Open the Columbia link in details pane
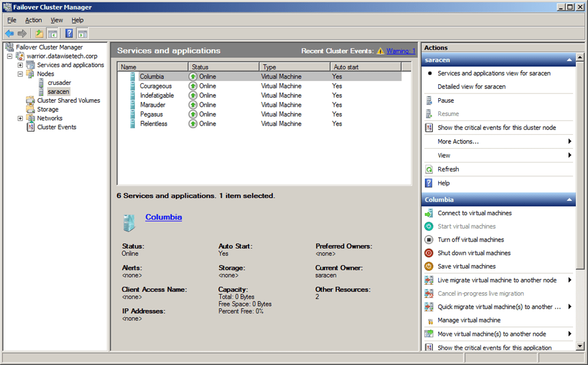 coord(164,218)
